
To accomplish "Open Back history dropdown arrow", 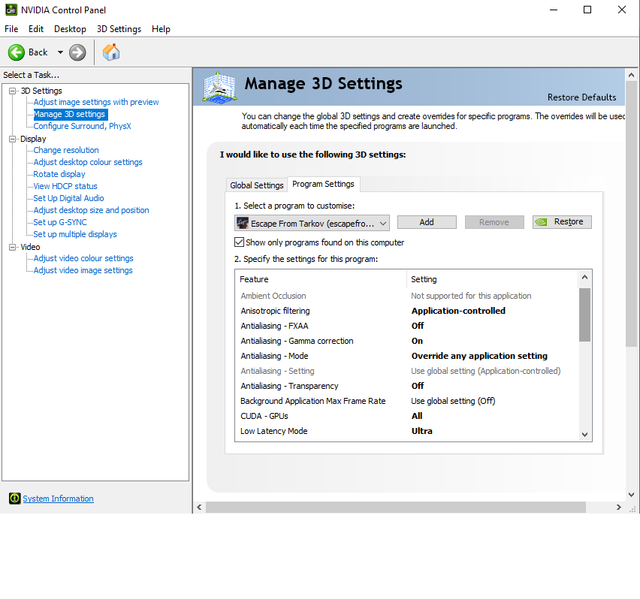I will click(60, 52).
